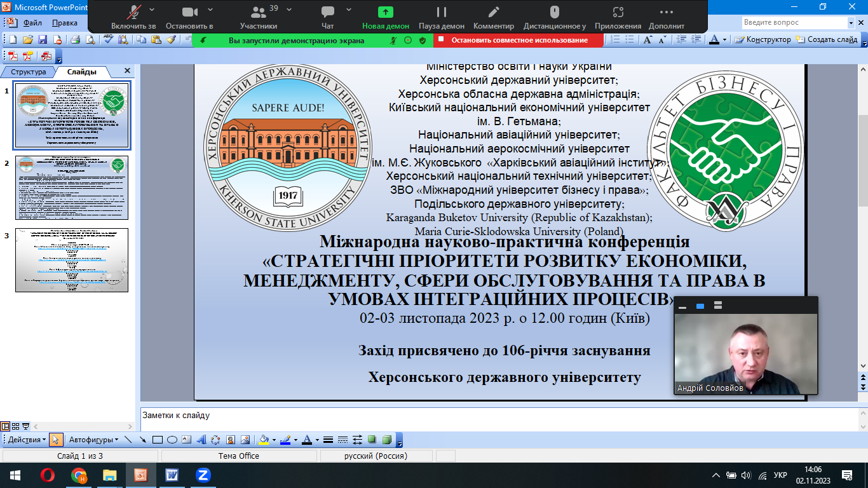Switch to Normal view button
The height and width of the screenshot is (488, 868).
[6, 426]
